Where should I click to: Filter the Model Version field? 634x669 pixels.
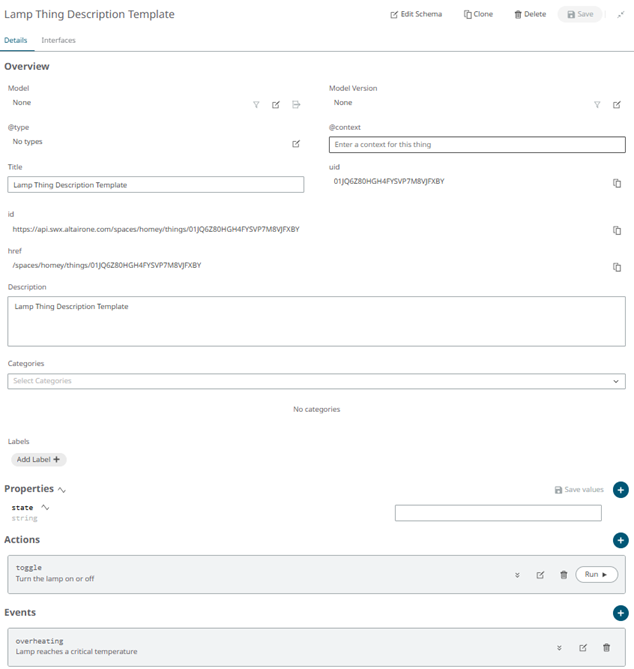coord(597,105)
